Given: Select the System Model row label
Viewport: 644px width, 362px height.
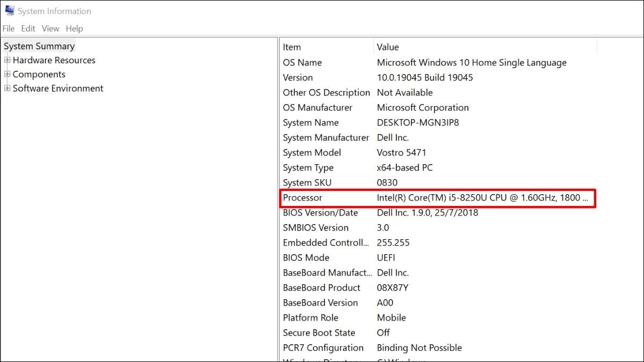Looking at the screenshot, I should tap(312, 153).
